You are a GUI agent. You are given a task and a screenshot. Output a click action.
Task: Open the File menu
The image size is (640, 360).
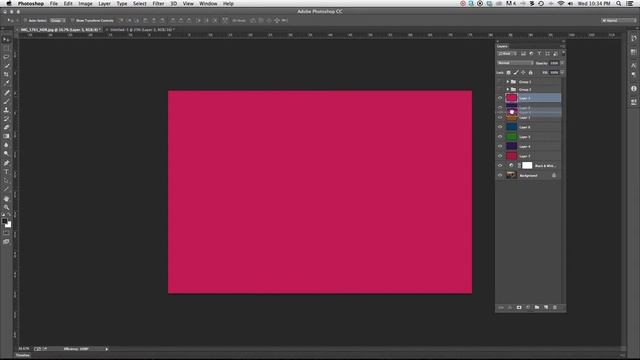(x=53, y=4)
